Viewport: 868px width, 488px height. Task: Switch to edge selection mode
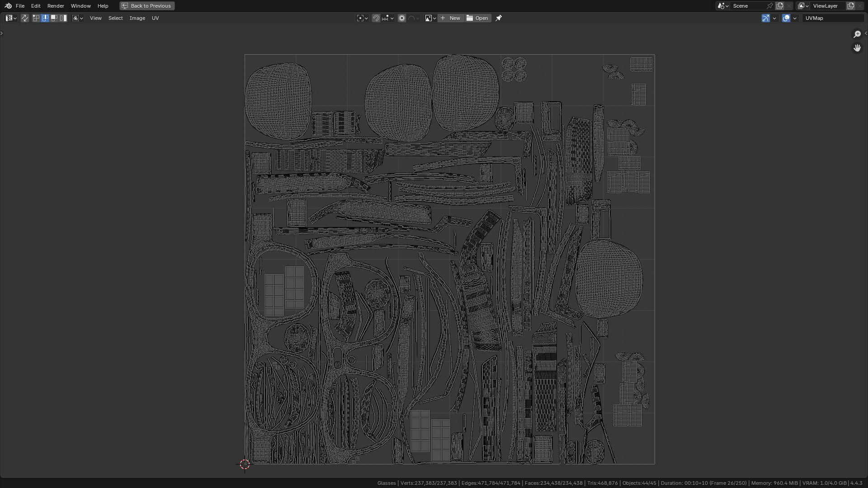click(45, 18)
